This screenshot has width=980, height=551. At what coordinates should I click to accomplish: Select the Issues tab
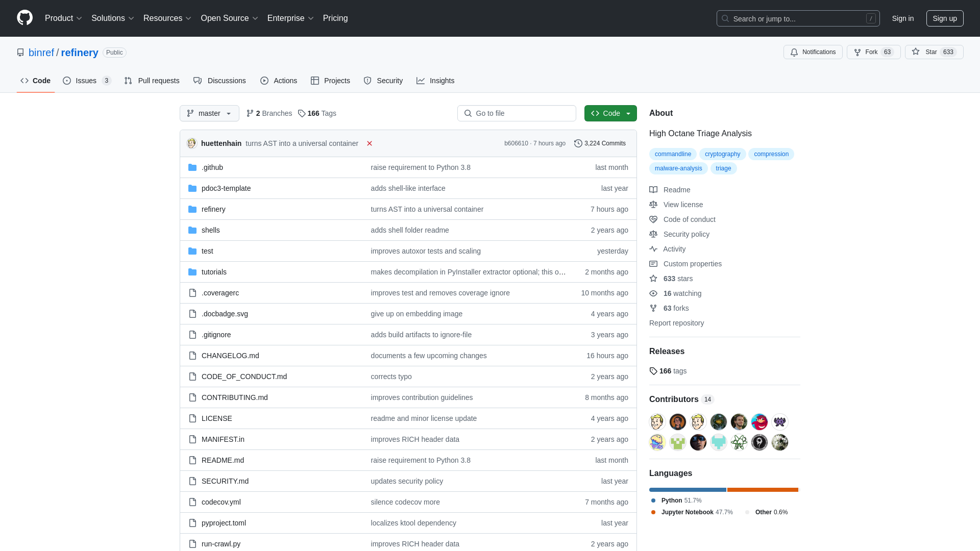click(x=86, y=81)
